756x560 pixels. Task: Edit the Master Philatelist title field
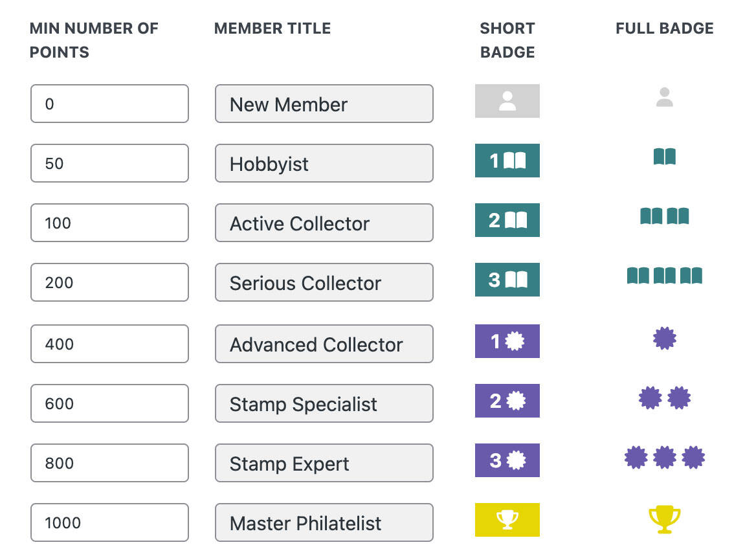[324, 522]
